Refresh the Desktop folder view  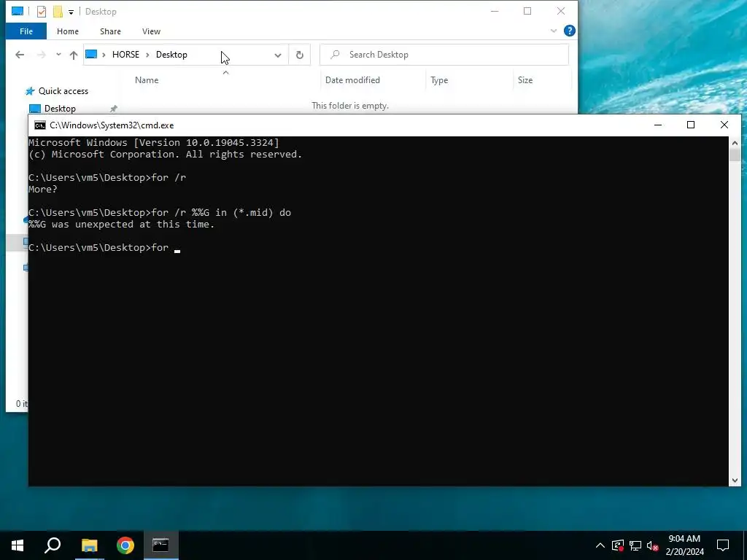click(x=300, y=55)
